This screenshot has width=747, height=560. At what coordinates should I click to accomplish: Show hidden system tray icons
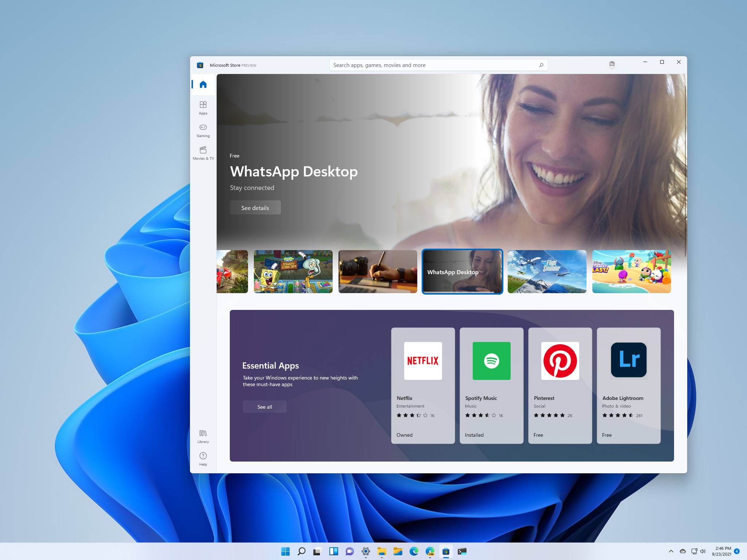[671, 551]
